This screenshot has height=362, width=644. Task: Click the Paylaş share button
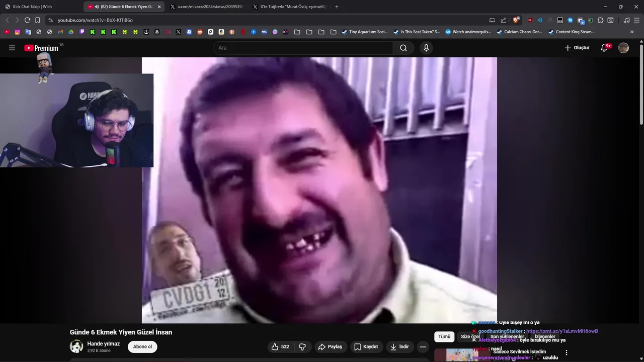330,346
